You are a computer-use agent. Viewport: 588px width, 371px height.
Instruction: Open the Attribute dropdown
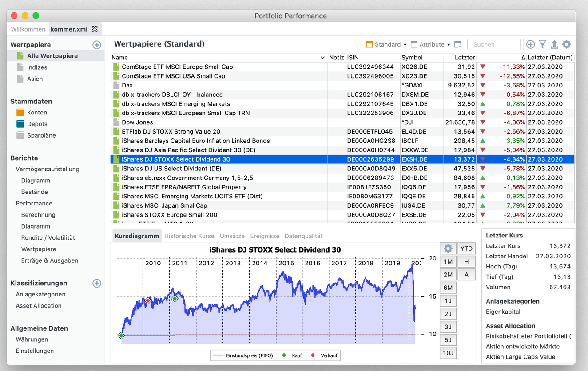(431, 44)
